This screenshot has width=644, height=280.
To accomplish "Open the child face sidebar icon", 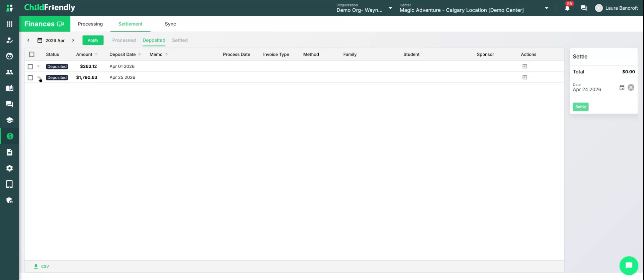I will (x=9, y=56).
